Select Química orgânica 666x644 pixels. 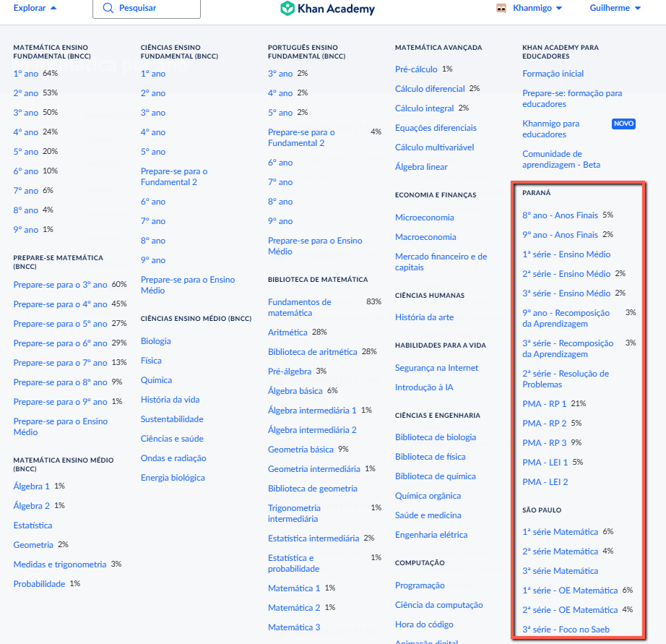pos(428,496)
